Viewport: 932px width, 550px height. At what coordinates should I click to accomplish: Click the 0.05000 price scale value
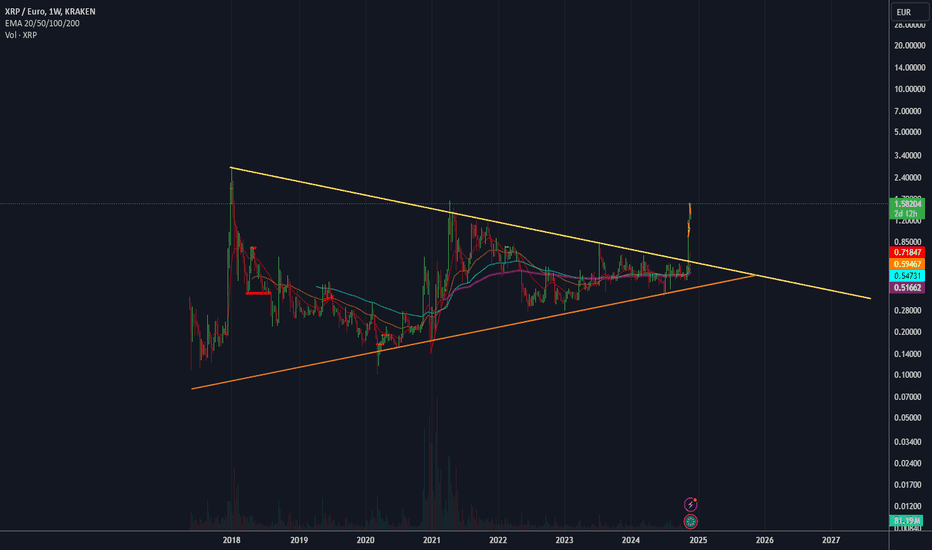(x=909, y=418)
